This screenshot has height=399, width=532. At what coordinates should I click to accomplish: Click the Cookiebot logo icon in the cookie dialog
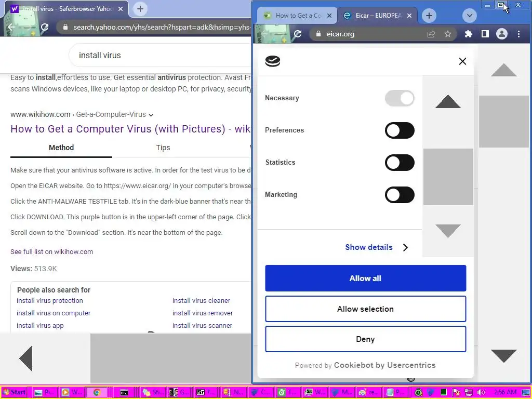273,61
